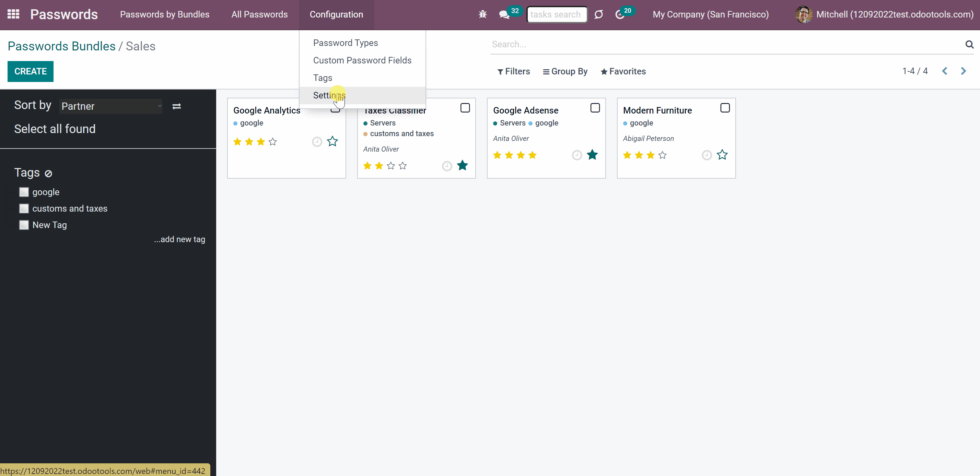The height and width of the screenshot is (476, 980).
Task: Open the activities clock icon with 20 badge
Action: coord(620,15)
